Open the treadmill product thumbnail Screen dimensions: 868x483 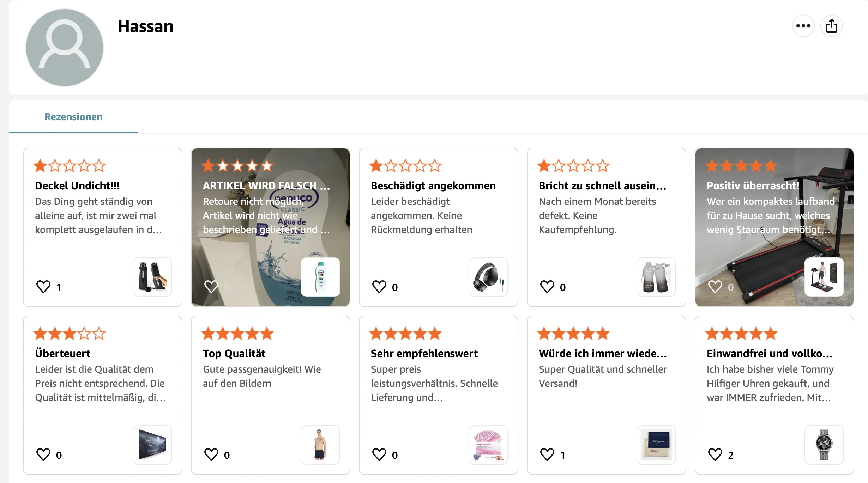824,277
